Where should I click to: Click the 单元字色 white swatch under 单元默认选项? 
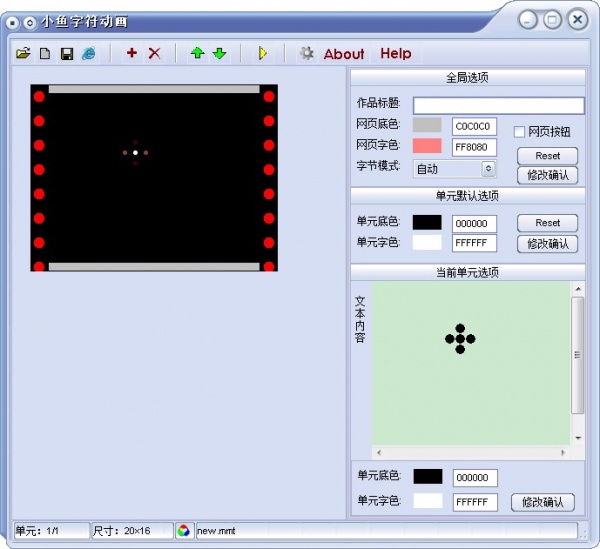click(x=427, y=243)
